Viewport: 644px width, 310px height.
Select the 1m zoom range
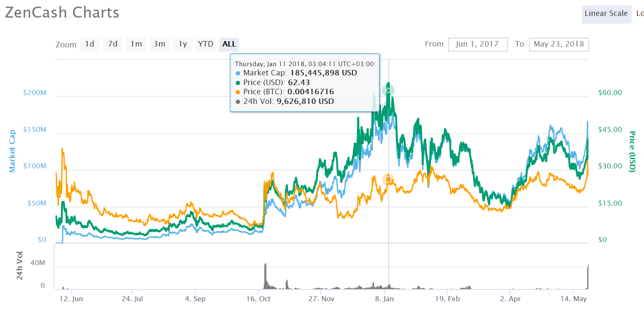(x=136, y=44)
